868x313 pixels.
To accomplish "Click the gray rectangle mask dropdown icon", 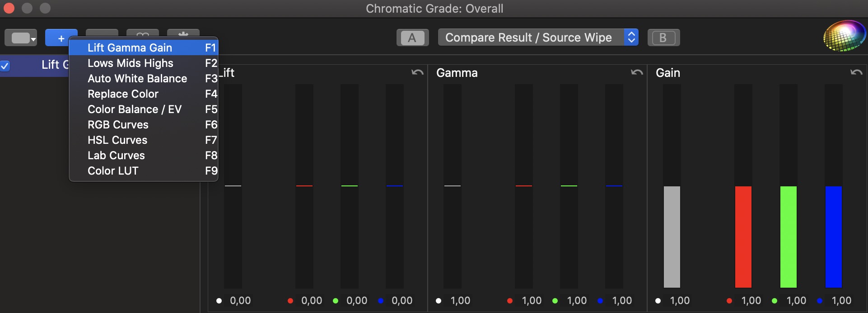I will click(x=21, y=38).
